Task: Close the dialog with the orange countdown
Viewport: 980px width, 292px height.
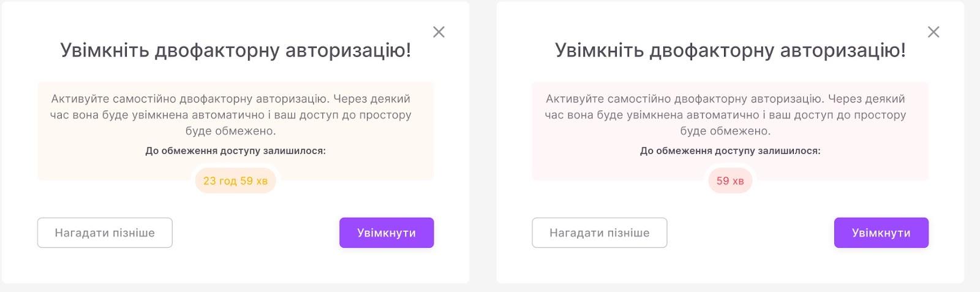Action: coord(439,32)
